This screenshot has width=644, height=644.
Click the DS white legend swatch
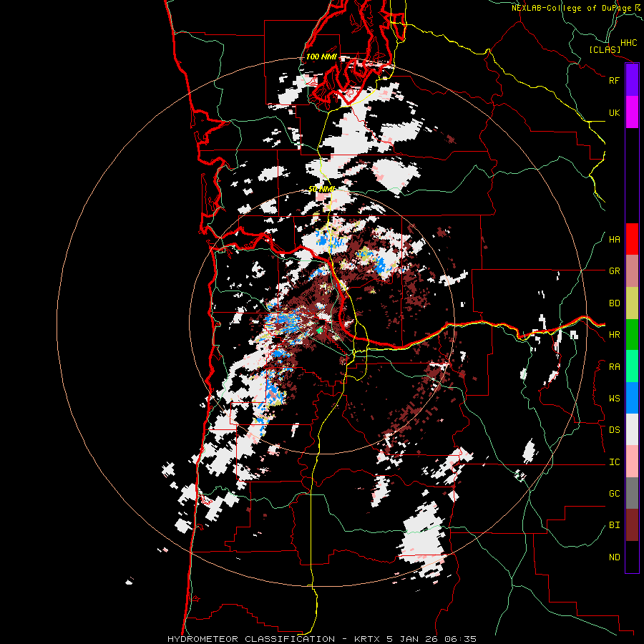[x=632, y=429]
